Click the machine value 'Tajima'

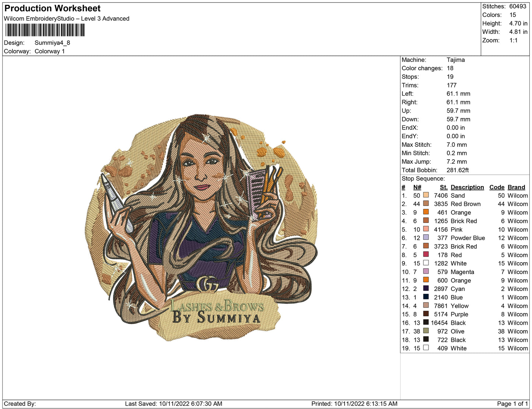click(456, 60)
